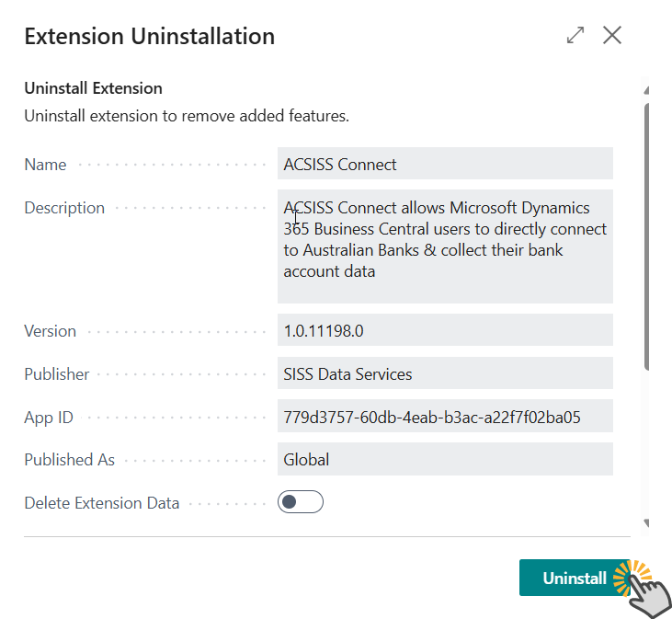Expand the dialog to full screen

(575, 36)
